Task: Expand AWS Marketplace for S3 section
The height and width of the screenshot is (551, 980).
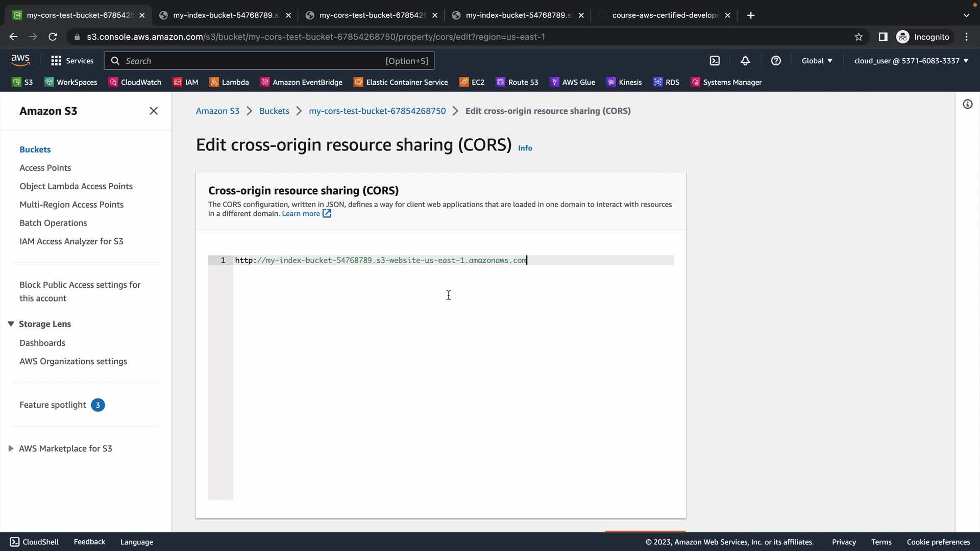Action: pos(11,448)
